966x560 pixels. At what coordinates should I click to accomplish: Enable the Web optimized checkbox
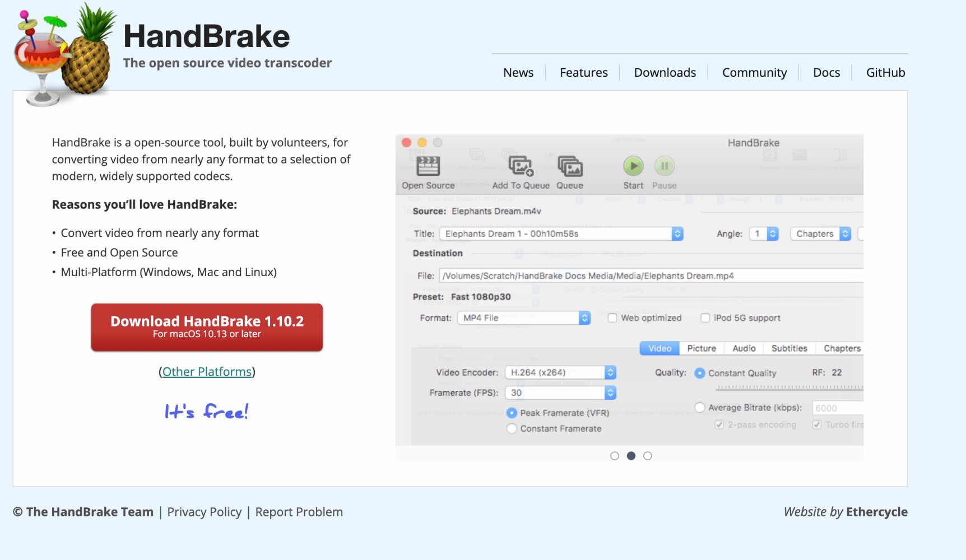tap(612, 318)
